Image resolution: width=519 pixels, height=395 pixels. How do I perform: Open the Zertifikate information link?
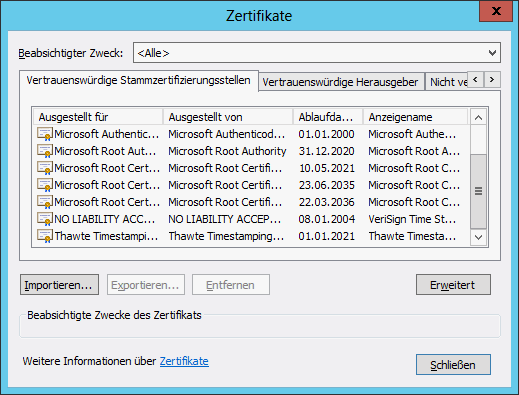(184, 361)
